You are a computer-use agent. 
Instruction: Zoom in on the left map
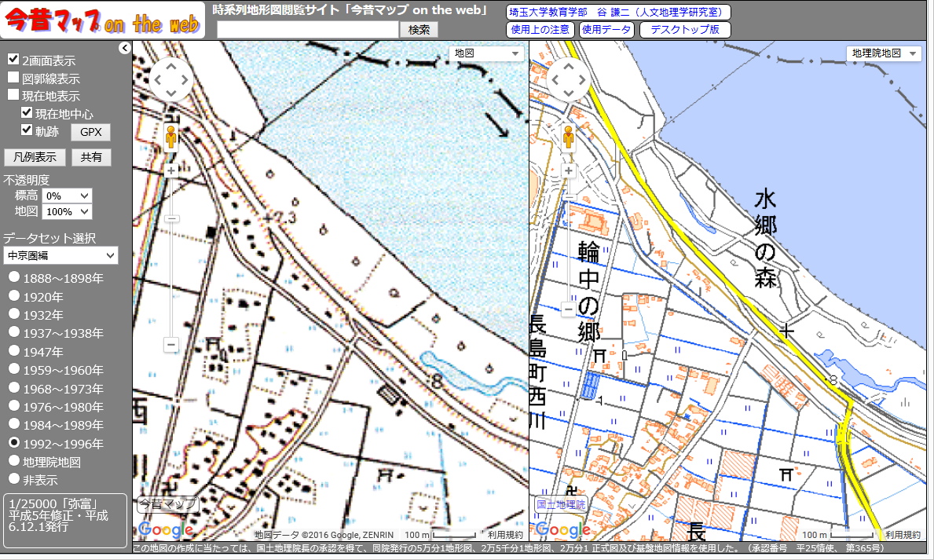tap(171, 171)
